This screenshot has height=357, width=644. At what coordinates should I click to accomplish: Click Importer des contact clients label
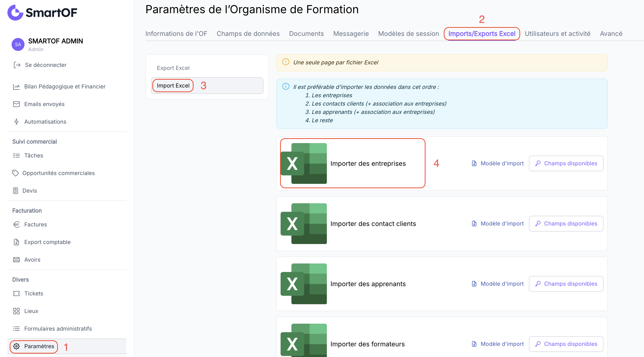point(373,223)
